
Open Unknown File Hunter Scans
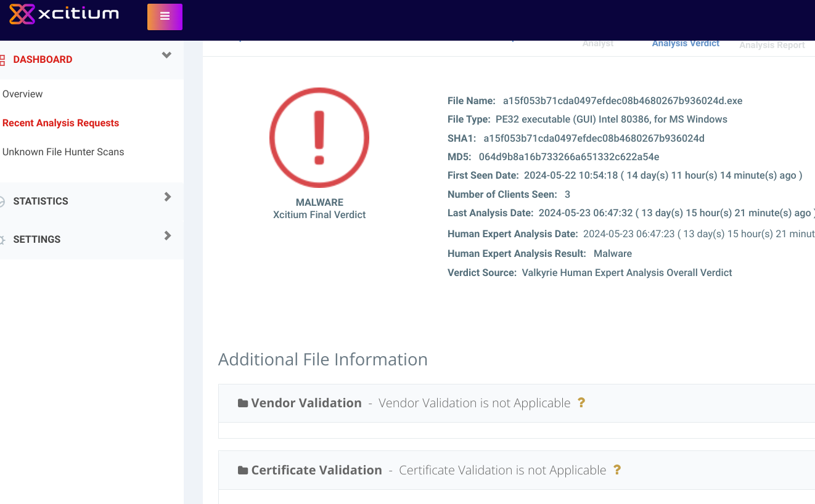[63, 152]
